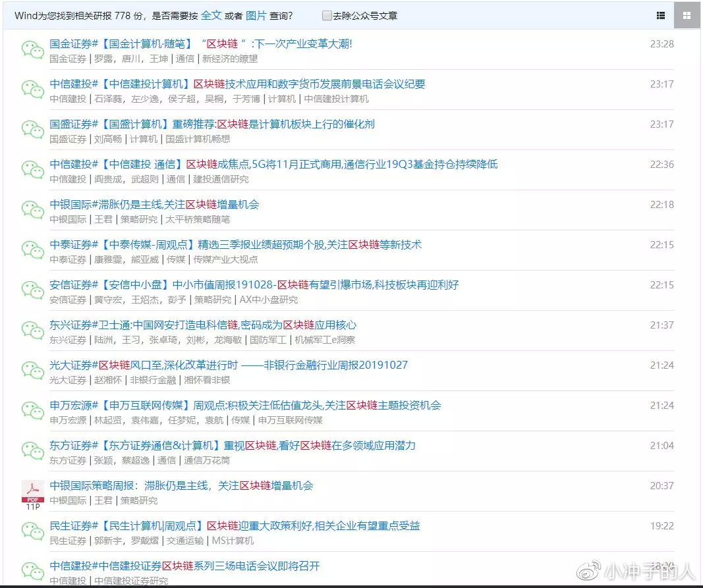Image resolution: width=703 pixels, height=588 pixels.
Task: Click author name 刘高畅 under 国盛证券
Action: 108,139
